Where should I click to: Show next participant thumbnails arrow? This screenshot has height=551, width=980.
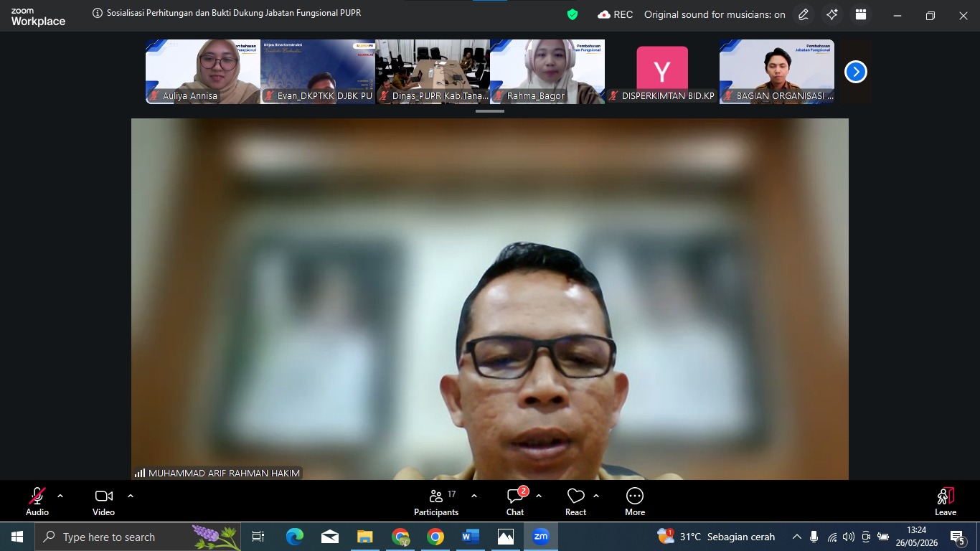pyautogui.click(x=856, y=72)
